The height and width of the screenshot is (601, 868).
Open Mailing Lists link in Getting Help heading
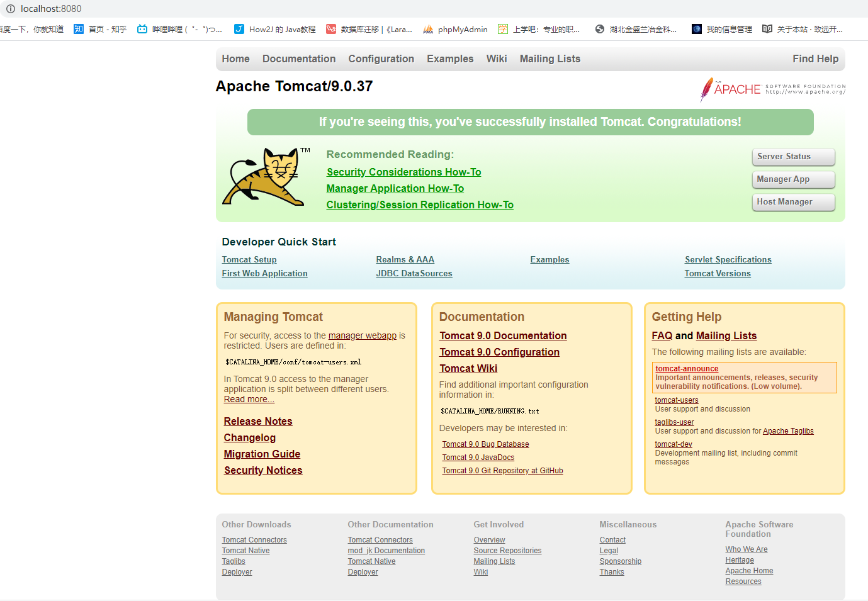point(726,335)
